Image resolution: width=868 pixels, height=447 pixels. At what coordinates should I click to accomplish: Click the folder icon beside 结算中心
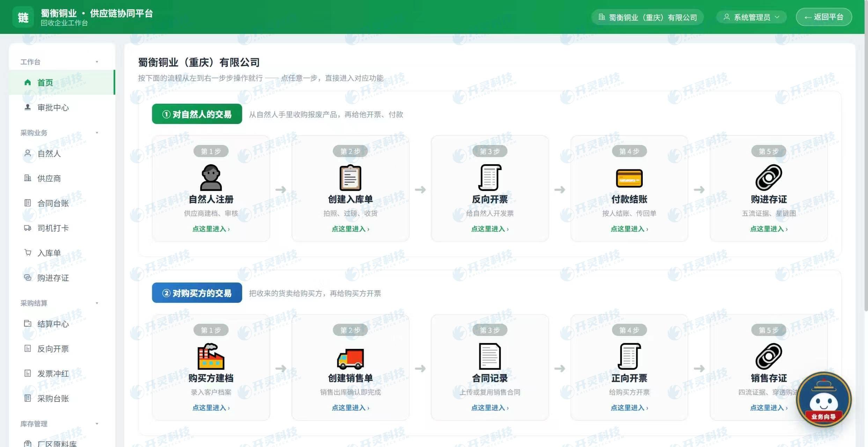[28, 323]
